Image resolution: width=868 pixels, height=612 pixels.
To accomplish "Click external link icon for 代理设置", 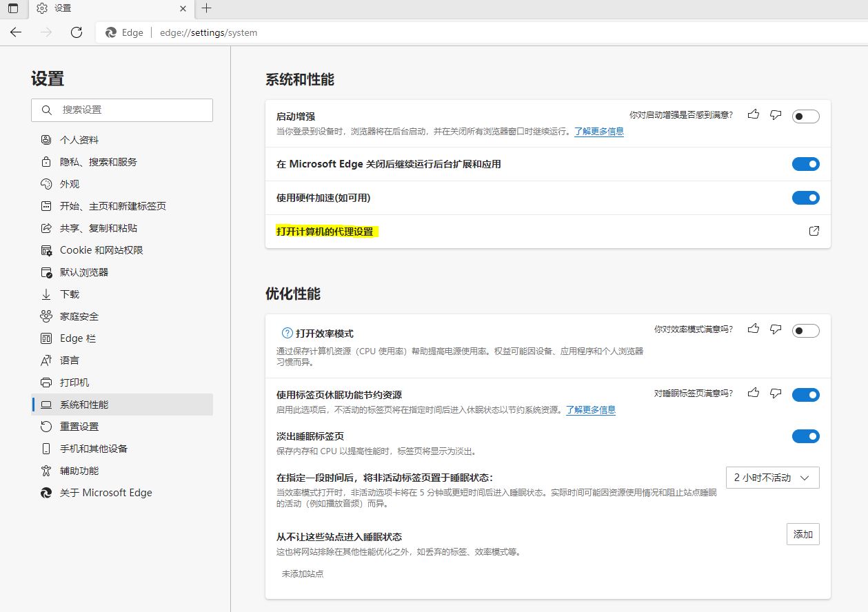I will point(814,231).
